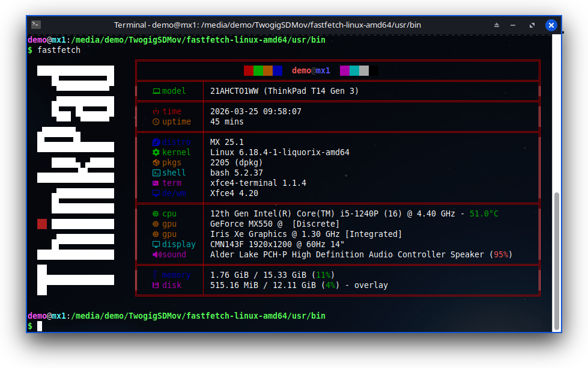Click the time value '2026-03-25 09:58:07'

pyautogui.click(x=256, y=111)
